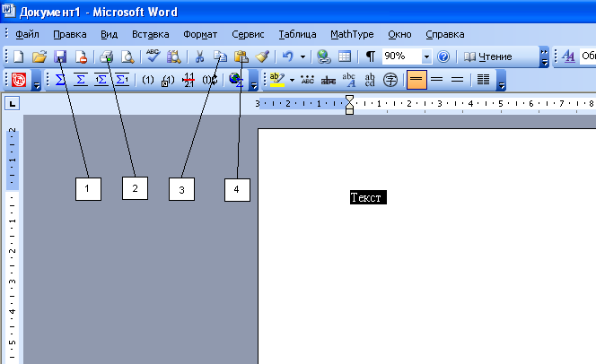596x364 pixels.
Task: Insert chapter/section break 1.1/2.1 icon
Action: (x=188, y=80)
